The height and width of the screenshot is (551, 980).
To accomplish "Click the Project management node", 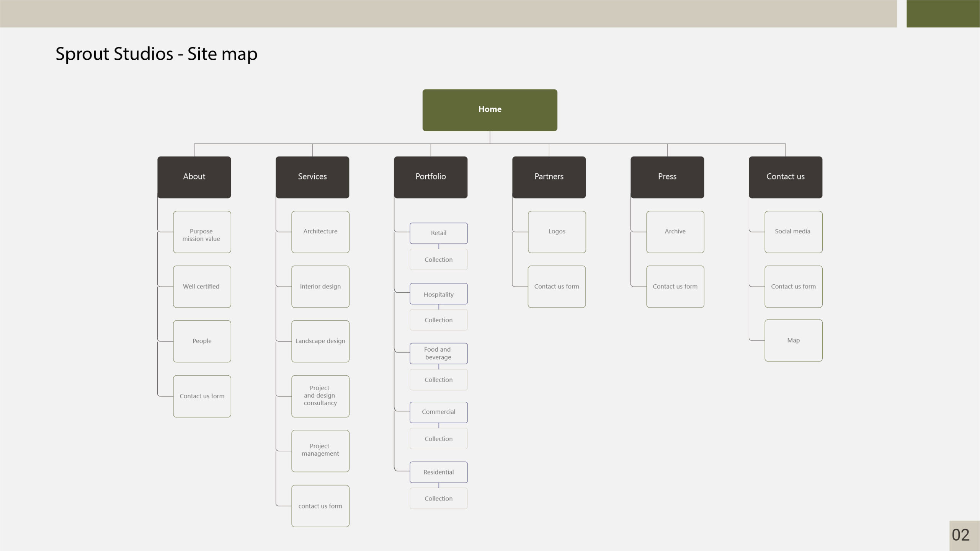I will pyautogui.click(x=320, y=451).
